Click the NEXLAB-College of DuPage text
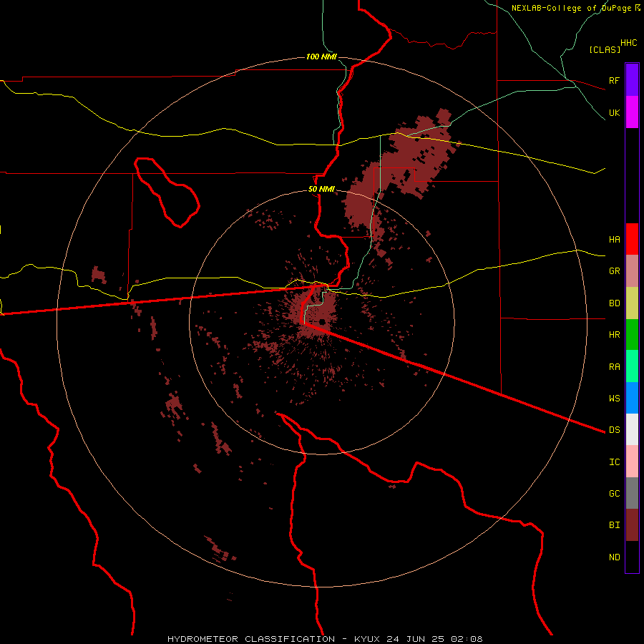 click(572, 8)
